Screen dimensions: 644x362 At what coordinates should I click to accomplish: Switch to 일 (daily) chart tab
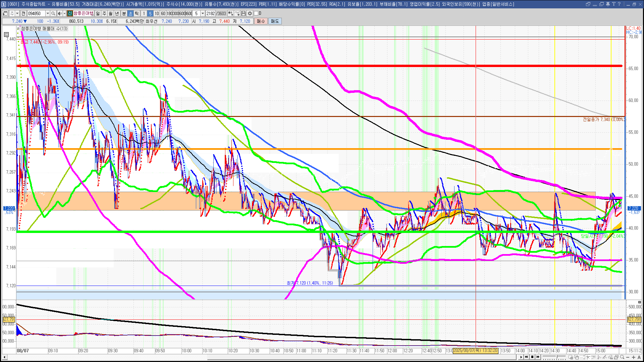point(98,13)
